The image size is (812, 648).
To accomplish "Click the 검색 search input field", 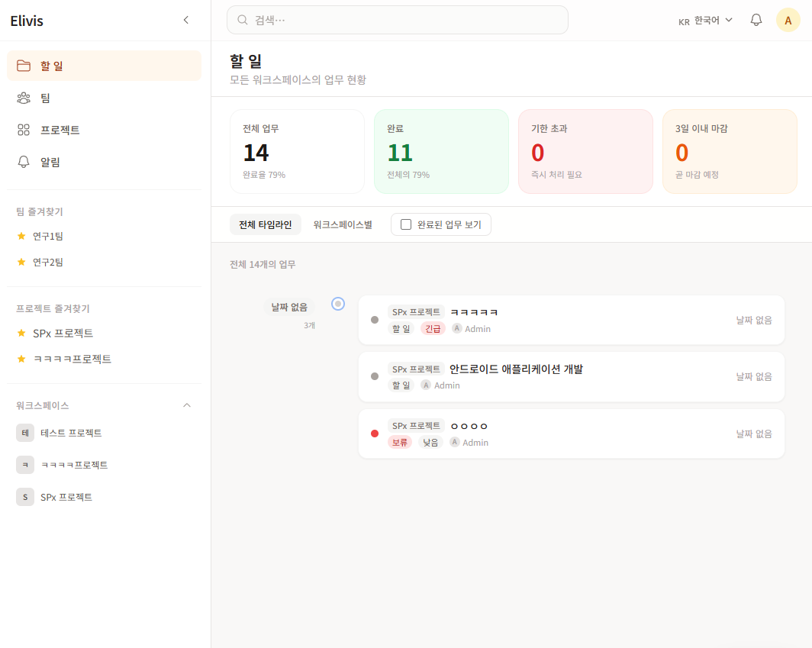I will [x=397, y=20].
